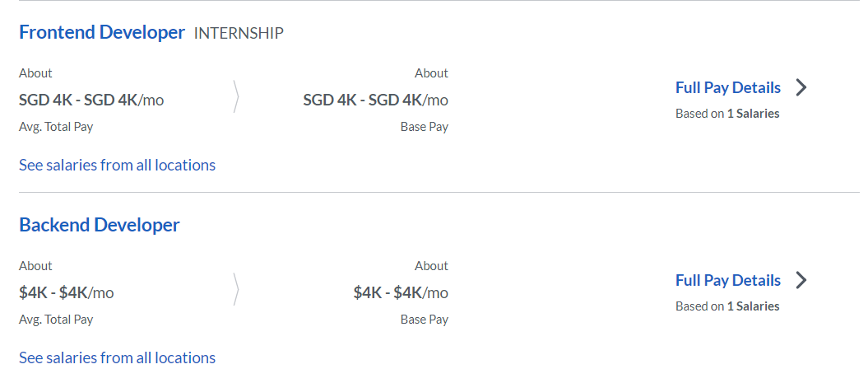This screenshot has width=868, height=383.
Task: Select Backend Developer $4K base pay value
Action: (x=401, y=292)
